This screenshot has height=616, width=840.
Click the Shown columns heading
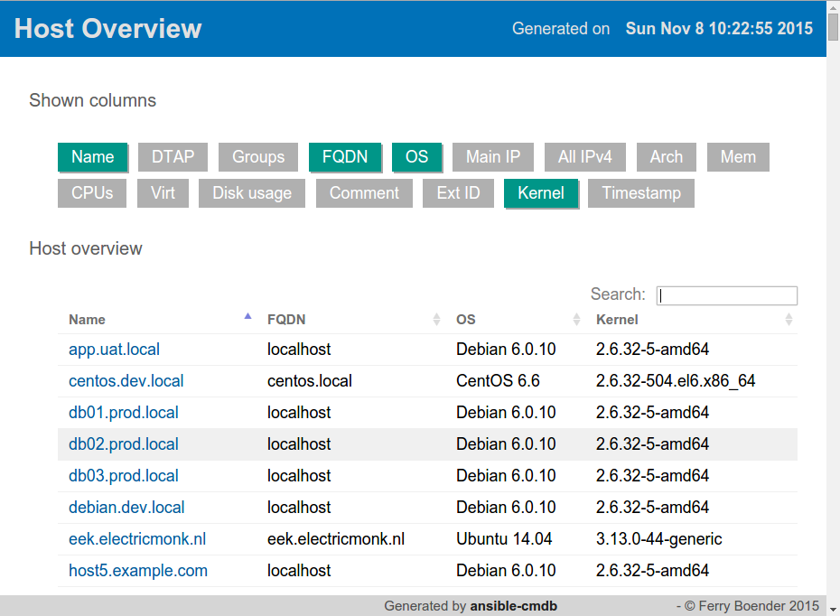(93, 100)
